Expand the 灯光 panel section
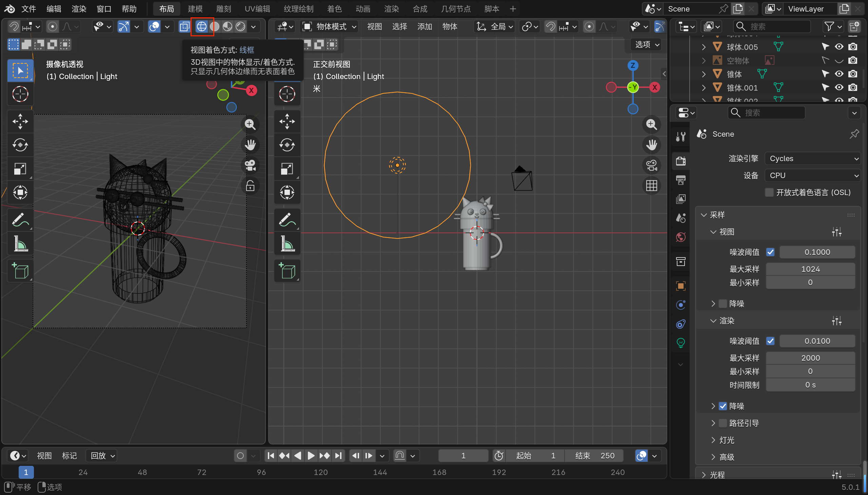Screen dimensions: 868x495 pos(726,440)
